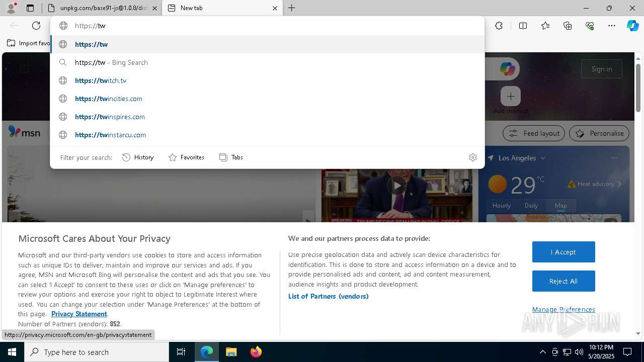Select the https://tw top suggestion
The image size is (644, 362).
[267, 44]
